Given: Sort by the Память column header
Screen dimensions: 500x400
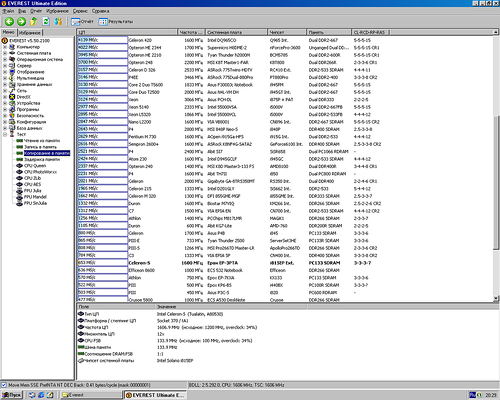Looking at the screenshot, I should (329, 32).
